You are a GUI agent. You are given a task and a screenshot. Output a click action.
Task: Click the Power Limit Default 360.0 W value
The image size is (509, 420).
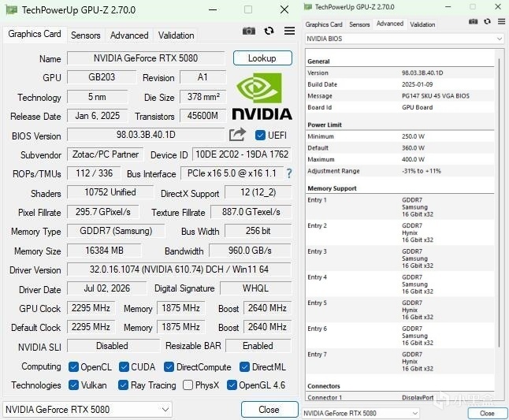[413, 148]
